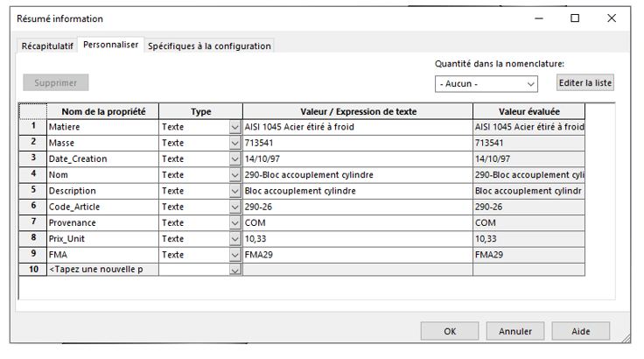Click the 'Nom de la propriété' column header
The image size is (644, 359).
[x=102, y=111]
